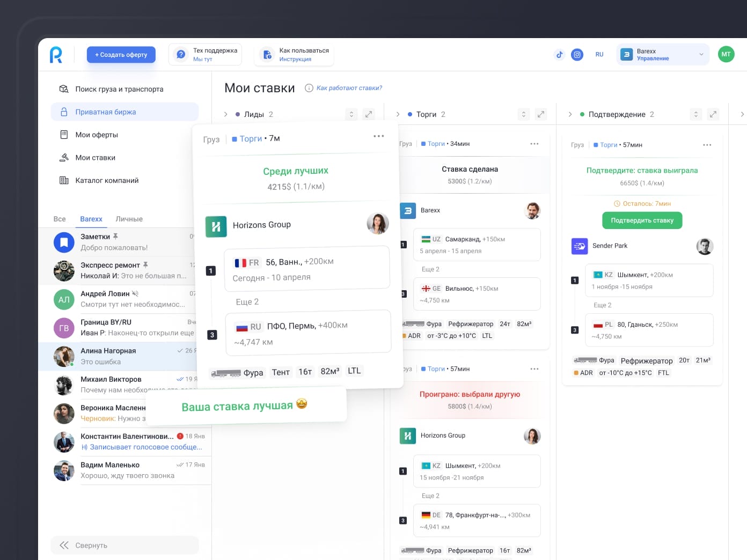The width and height of the screenshot is (747, 560).
Task: Open the MT user avatar
Action: (x=726, y=54)
